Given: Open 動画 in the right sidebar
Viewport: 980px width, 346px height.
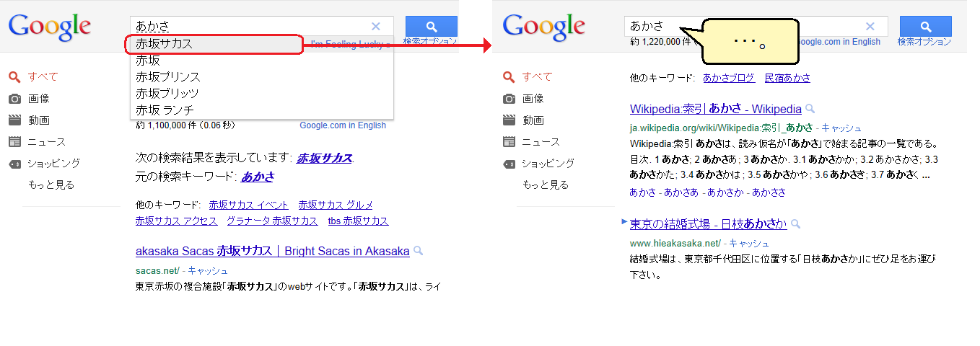Looking at the screenshot, I should click(533, 120).
